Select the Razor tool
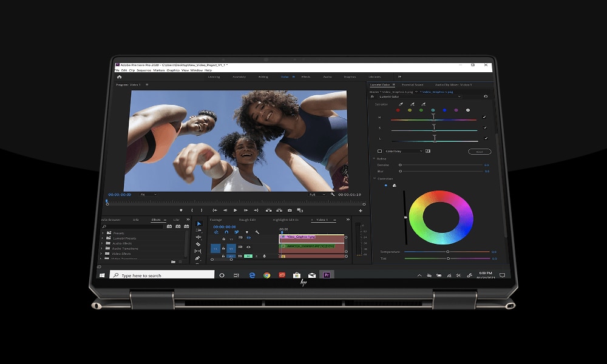The image size is (607, 364). (198, 244)
